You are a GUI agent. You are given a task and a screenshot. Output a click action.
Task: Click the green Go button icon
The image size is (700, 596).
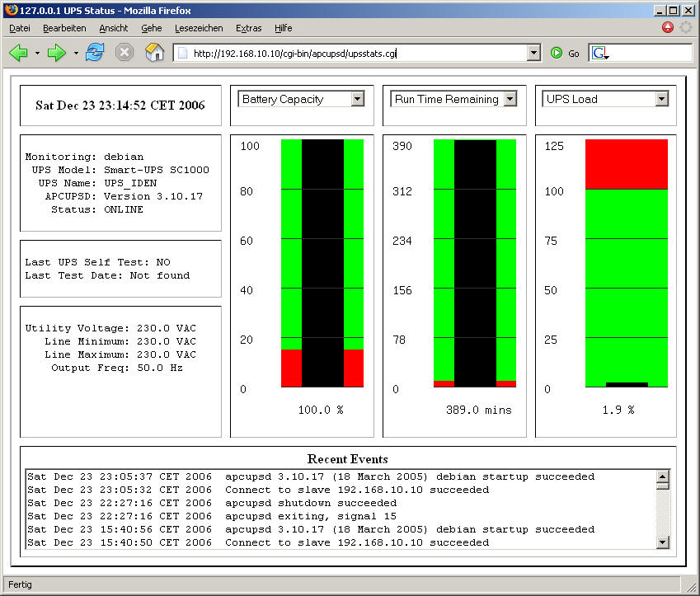(557, 53)
